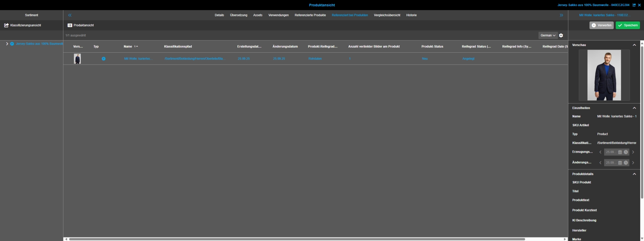Click product name 'Mit Wolle: kariertes...' in table
The image size is (644, 241).
click(138, 59)
